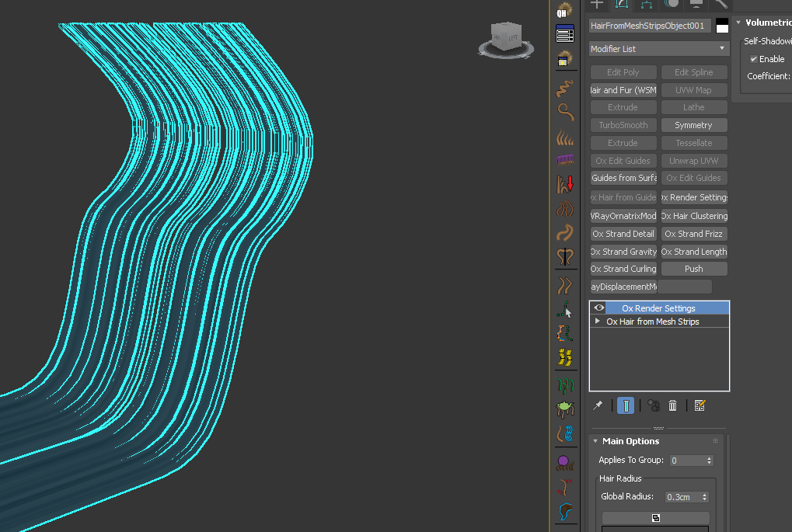Add the Ox Strand Frizz modifier
The width and height of the screenshot is (792, 532).
693,234
